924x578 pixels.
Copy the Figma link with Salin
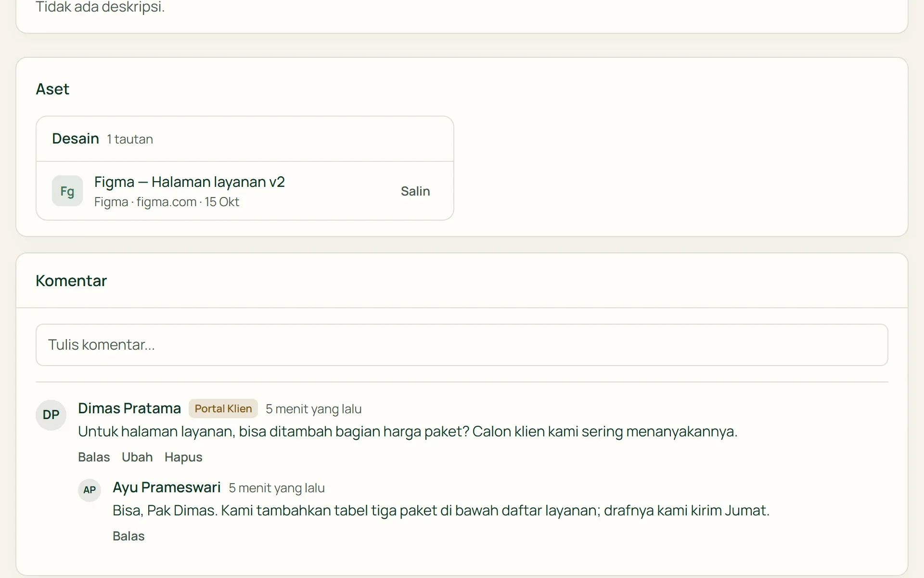[415, 191]
